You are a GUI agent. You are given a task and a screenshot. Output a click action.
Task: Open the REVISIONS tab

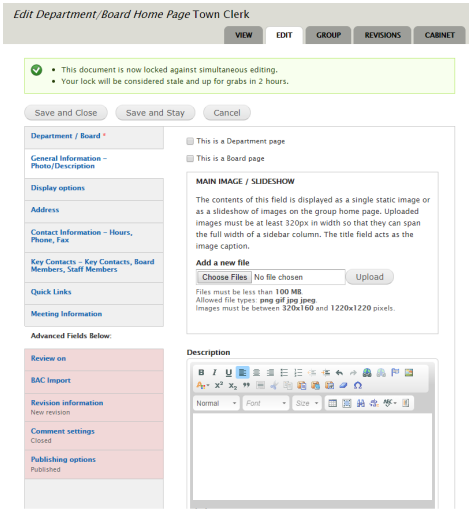[382, 35]
